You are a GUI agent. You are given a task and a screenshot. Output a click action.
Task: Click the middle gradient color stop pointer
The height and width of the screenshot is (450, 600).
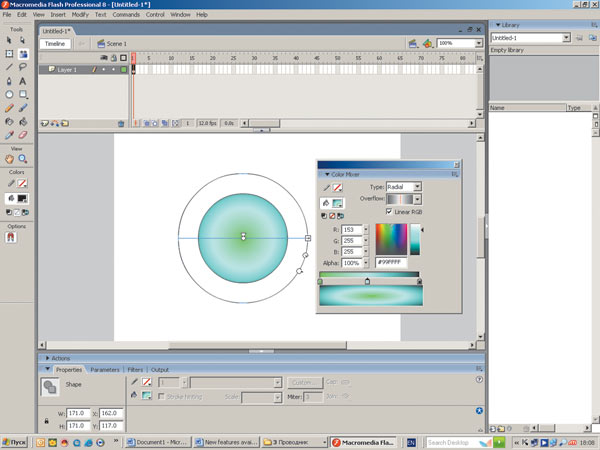367,282
